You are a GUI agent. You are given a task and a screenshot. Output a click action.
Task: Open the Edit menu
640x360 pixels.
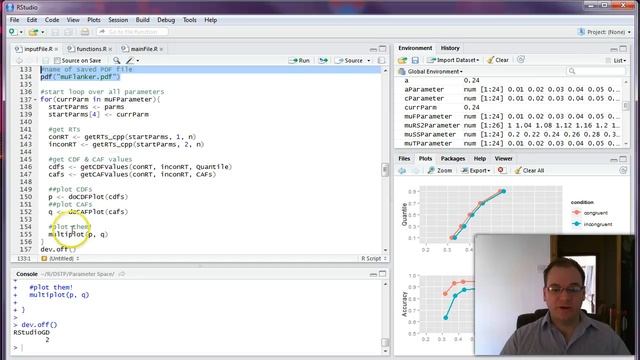click(x=32, y=20)
